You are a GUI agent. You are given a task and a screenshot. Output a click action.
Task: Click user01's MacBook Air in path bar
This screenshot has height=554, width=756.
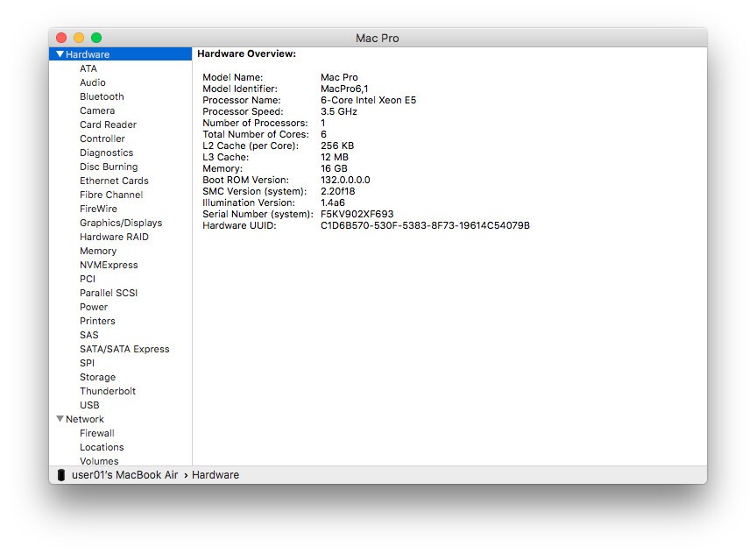(x=124, y=475)
